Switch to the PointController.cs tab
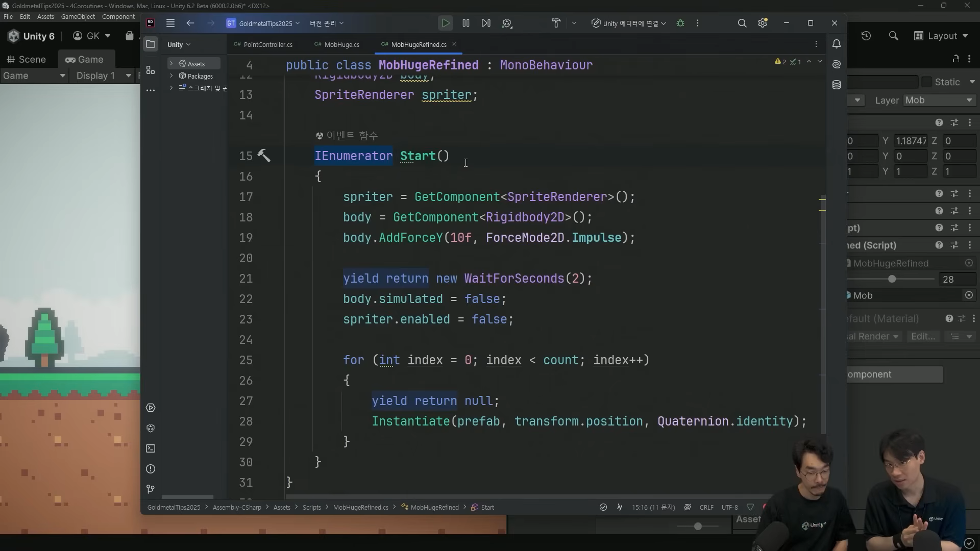 click(x=267, y=45)
